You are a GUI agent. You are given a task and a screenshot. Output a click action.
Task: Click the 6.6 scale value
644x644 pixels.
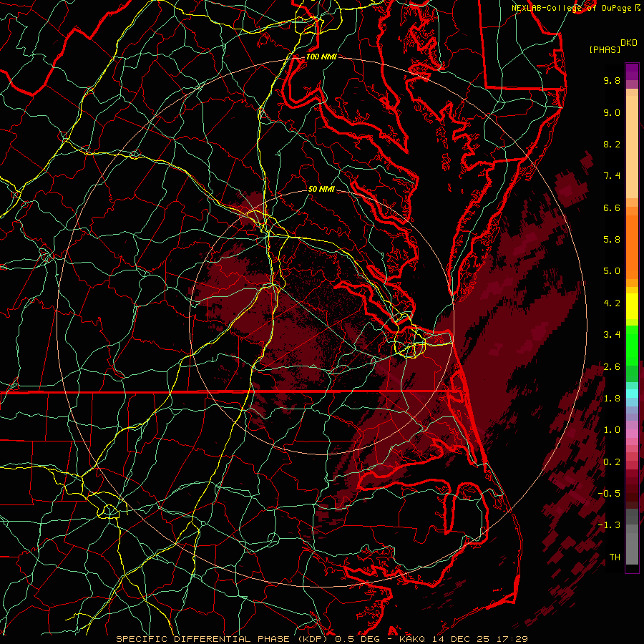coord(612,208)
